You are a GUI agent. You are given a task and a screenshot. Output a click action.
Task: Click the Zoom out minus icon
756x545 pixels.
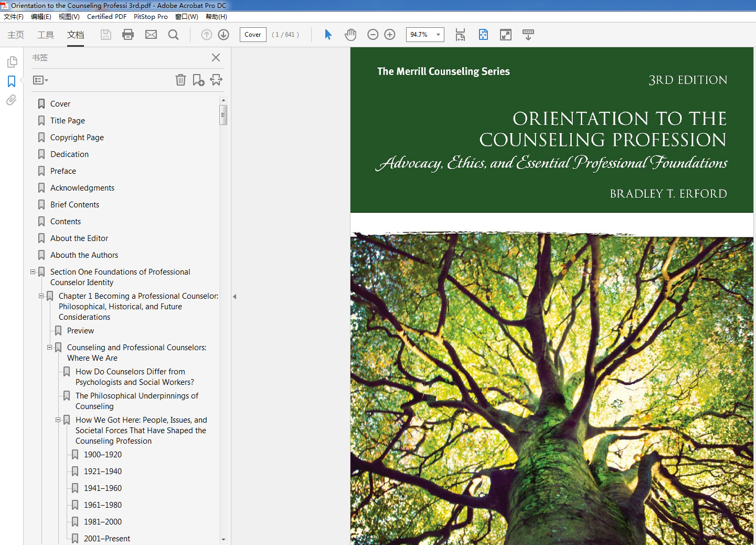point(373,35)
